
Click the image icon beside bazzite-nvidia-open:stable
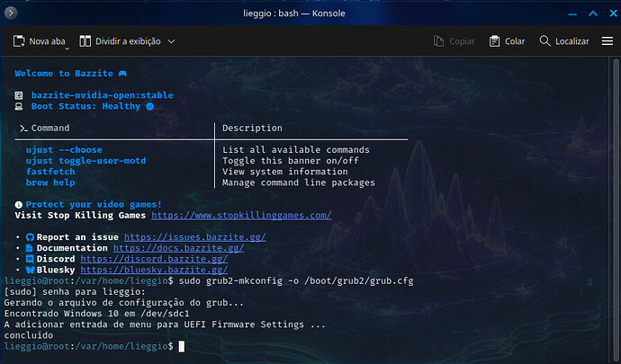[19, 95]
